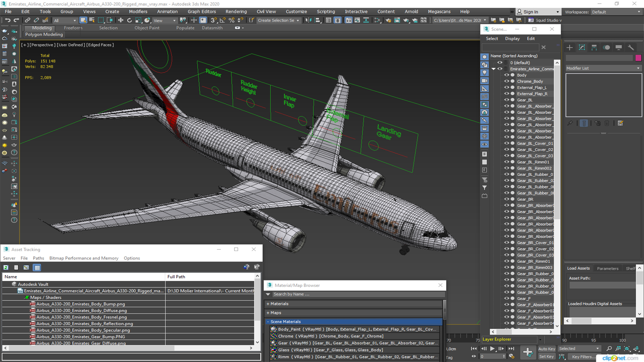Click the Search by Name field in Material Browser
The image size is (644, 362).
coord(358,294)
